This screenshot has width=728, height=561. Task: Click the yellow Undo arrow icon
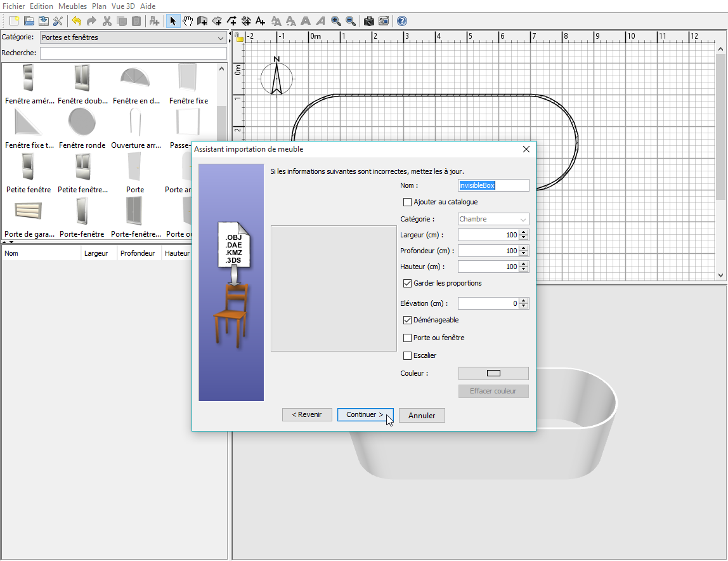coord(77,21)
